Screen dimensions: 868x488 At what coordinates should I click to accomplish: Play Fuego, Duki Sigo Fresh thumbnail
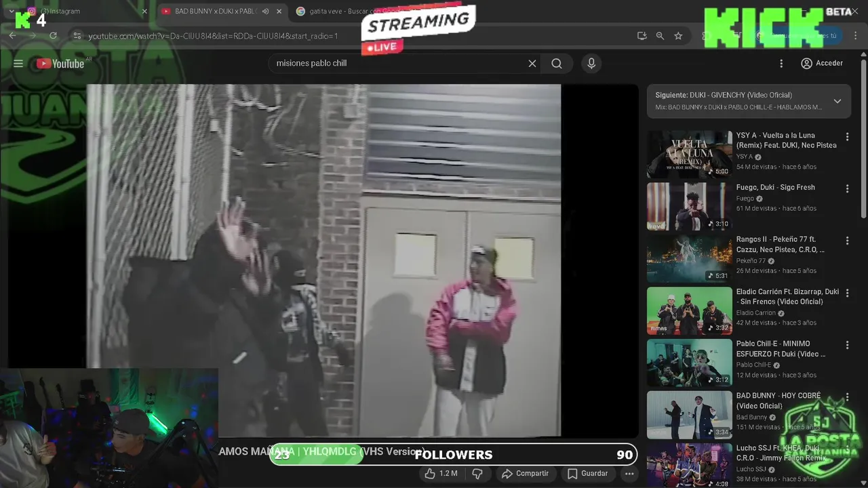point(689,207)
